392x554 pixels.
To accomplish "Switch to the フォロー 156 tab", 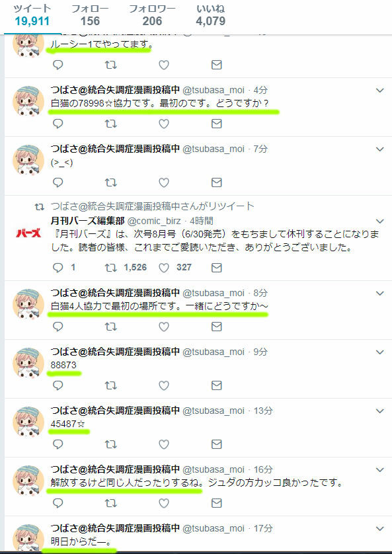I will click(90, 15).
